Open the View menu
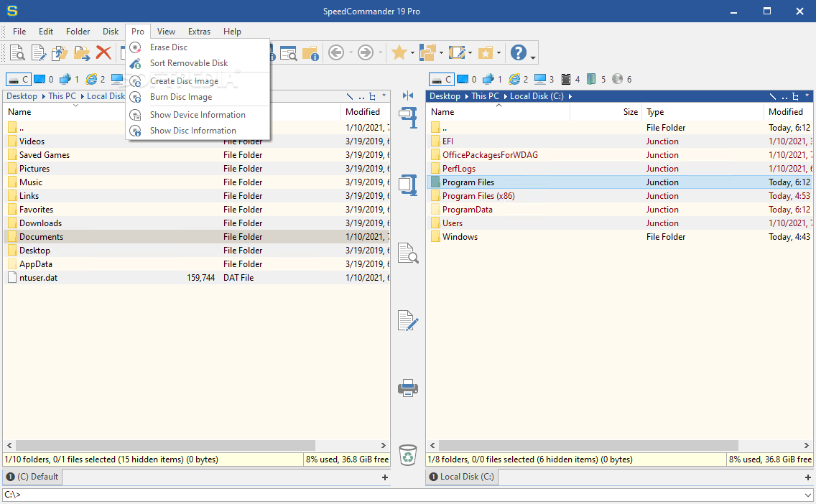Viewport: 816px width, 504px height. pos(166,32)
